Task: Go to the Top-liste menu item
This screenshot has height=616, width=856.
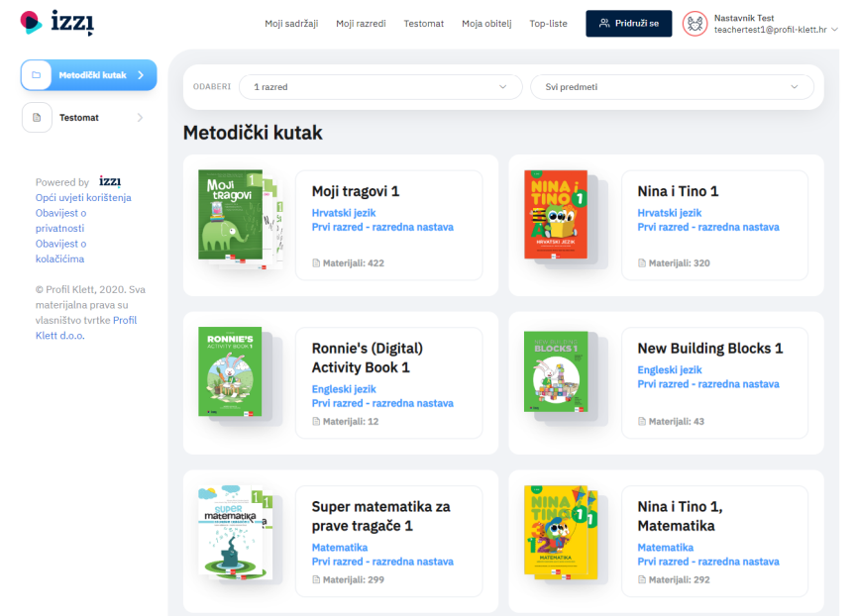Action: [x=548, y=24]
